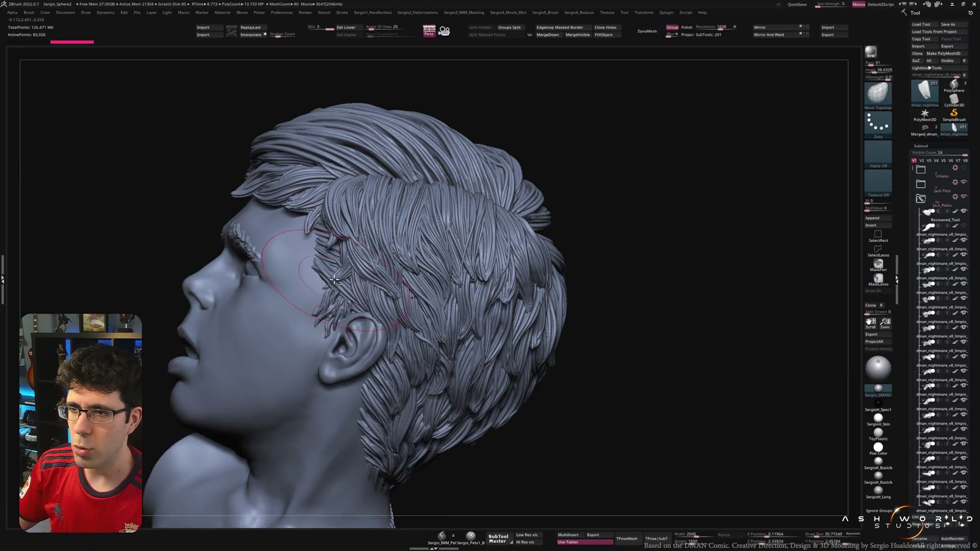
Task: Expand the Villano folder
Action: pyautogui.click(x=921, y=169)
